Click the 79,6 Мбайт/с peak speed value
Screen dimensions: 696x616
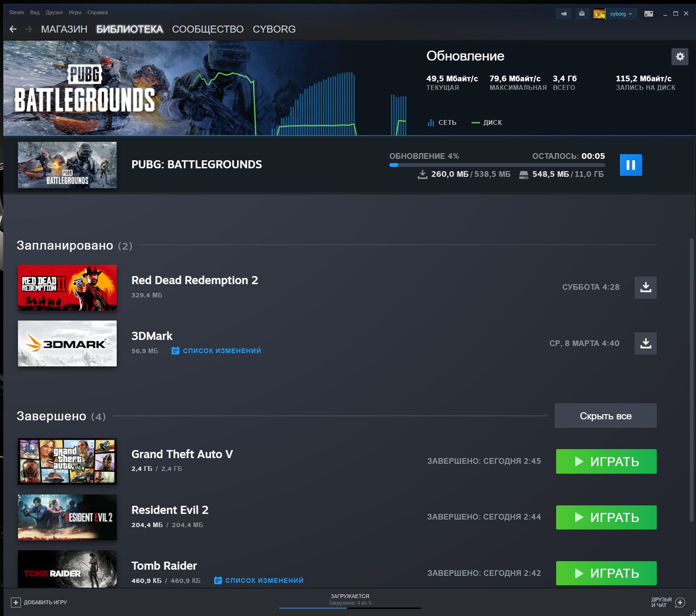tap(515, 78)
